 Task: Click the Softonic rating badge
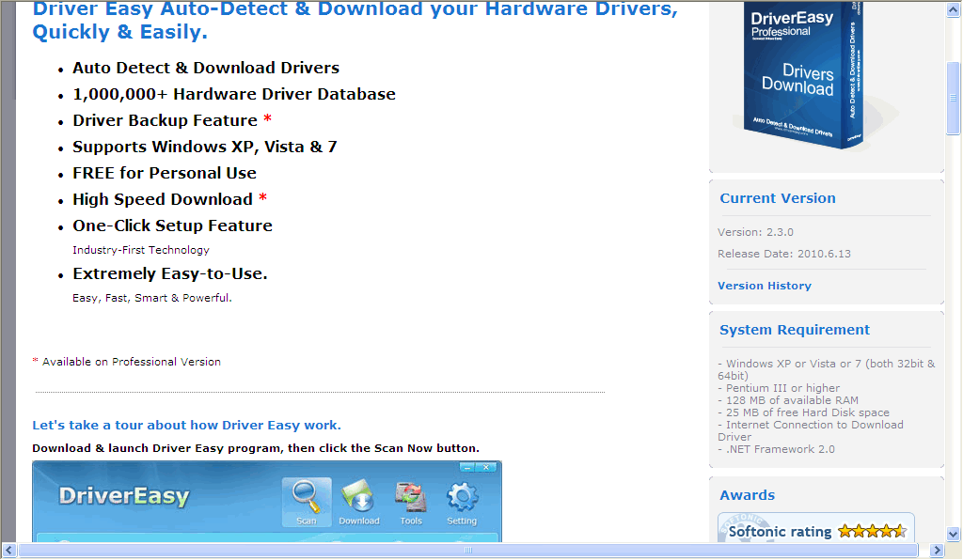(815, 530)
